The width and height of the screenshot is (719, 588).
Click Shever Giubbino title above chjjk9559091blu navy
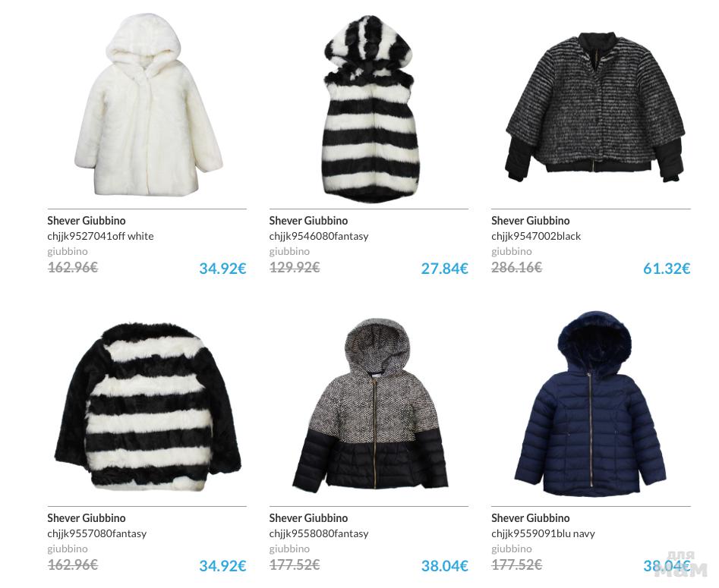pyautogui.click(x=530, y=518)
